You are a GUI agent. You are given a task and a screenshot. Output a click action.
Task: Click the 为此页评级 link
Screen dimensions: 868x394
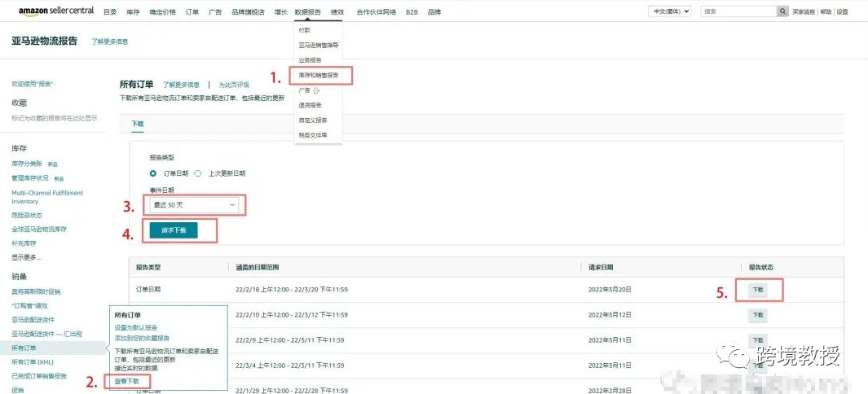234,85
